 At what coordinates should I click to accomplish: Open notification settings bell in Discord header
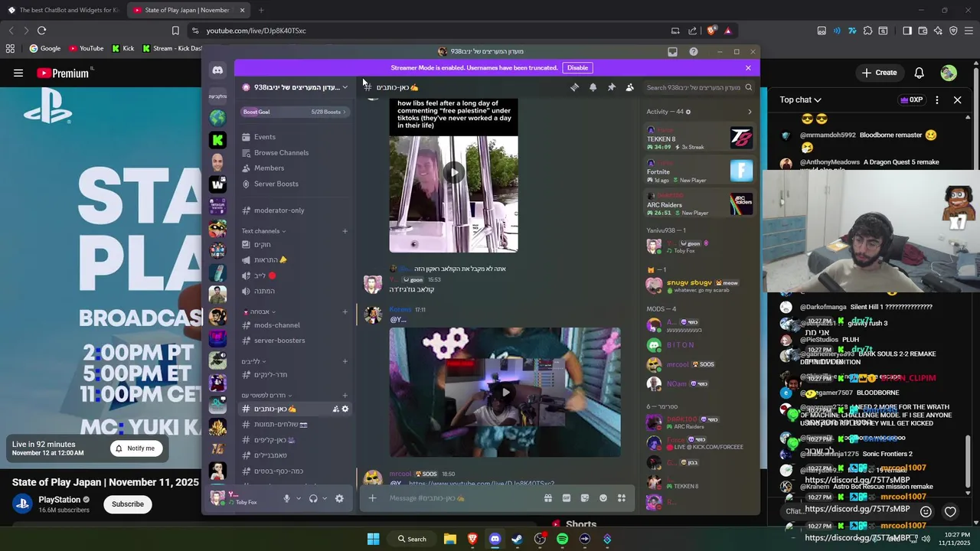(593, 87)
